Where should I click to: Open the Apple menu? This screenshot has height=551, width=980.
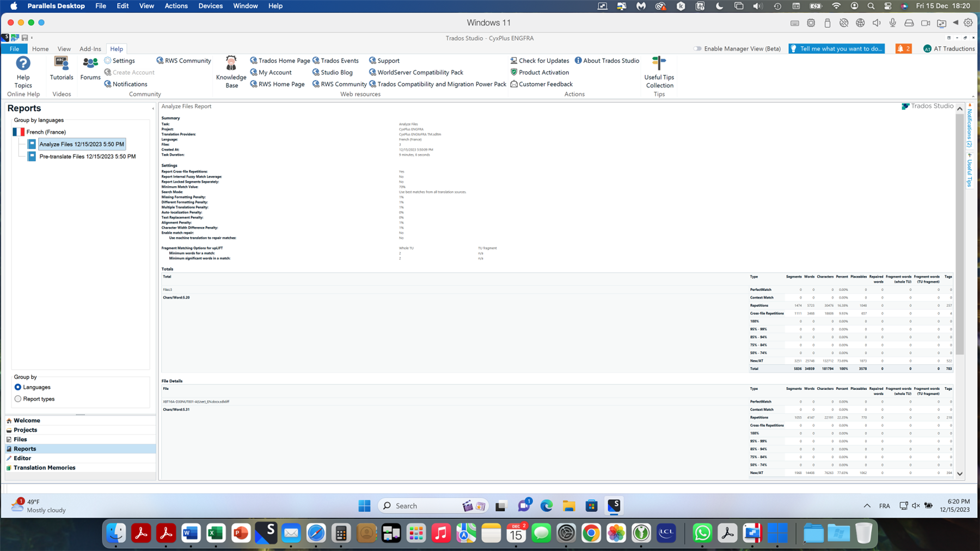click(14, 6)
